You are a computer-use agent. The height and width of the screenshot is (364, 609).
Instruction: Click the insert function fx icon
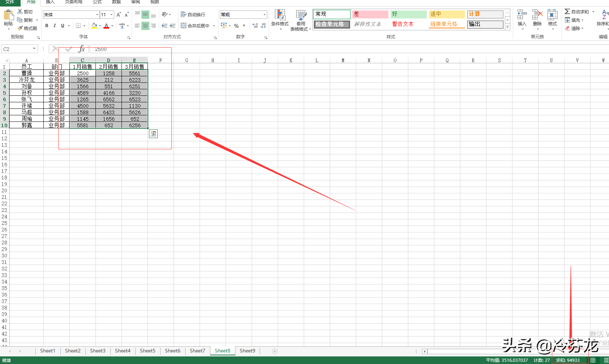(82, 49)
